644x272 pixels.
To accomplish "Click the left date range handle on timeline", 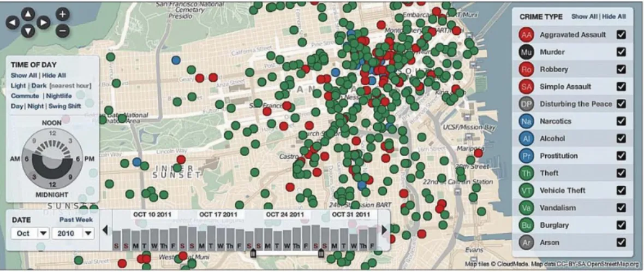I will (x=253, y=253).
